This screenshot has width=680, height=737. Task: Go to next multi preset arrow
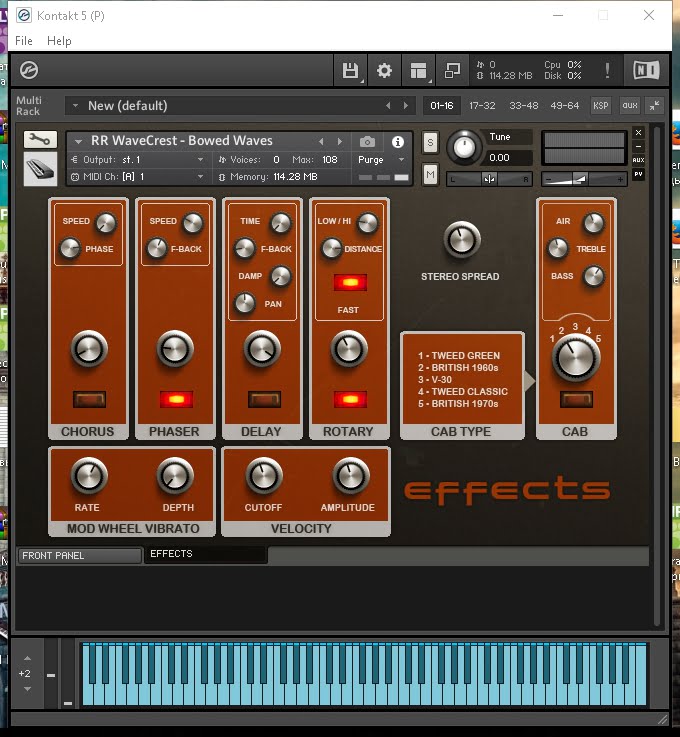406,106
